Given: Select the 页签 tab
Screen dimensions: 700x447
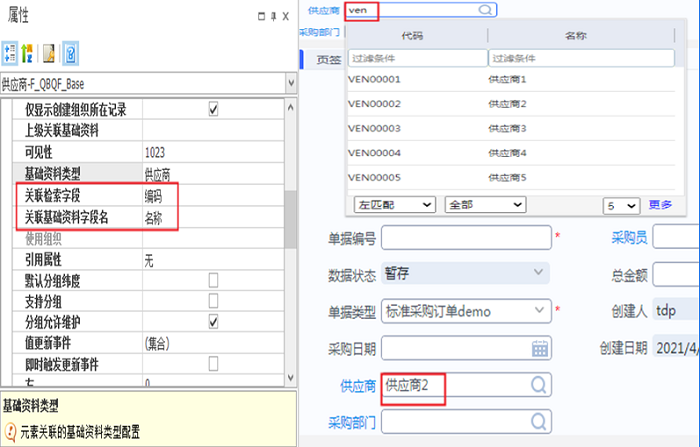Looking at the screenshot, I should point(329,59).
